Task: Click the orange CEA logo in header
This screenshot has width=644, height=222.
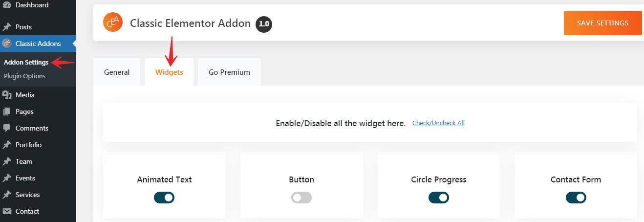Action: tap(113, 22)
